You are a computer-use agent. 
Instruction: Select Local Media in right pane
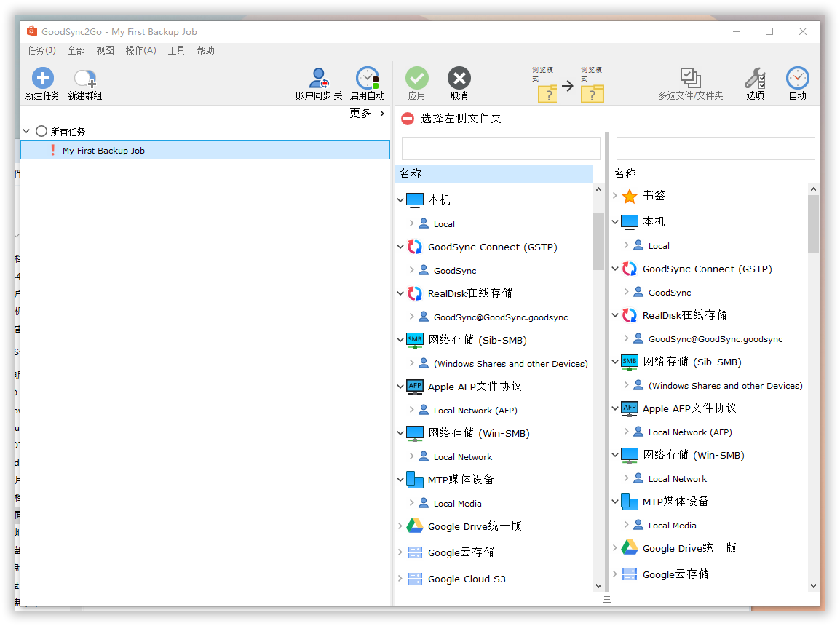click(x=673, y=526)
